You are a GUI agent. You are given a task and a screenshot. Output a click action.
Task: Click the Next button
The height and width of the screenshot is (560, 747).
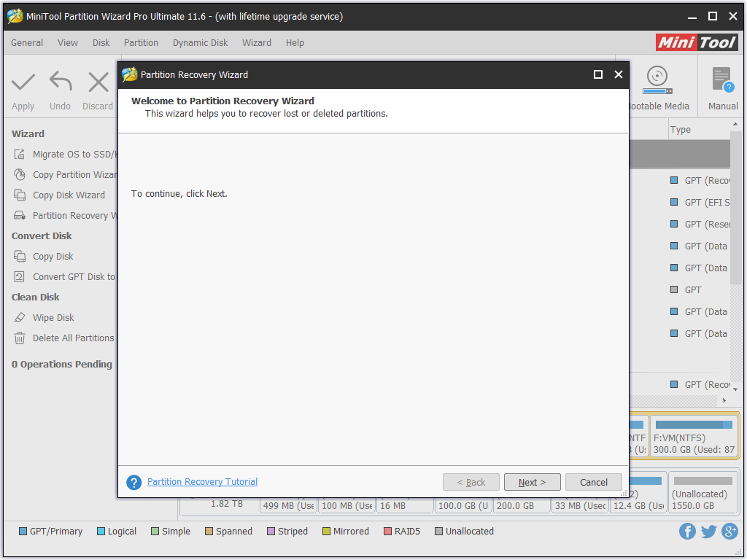point(532,483)
